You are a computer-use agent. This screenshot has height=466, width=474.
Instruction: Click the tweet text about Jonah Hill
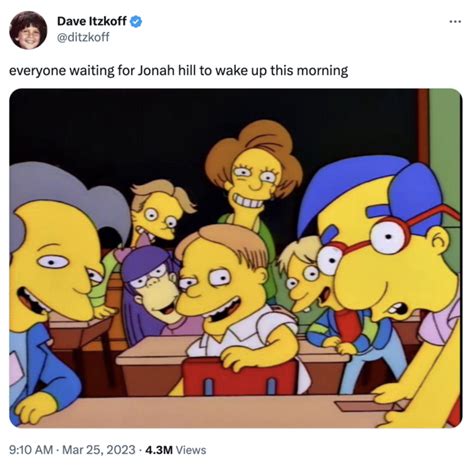click(178, 71)
